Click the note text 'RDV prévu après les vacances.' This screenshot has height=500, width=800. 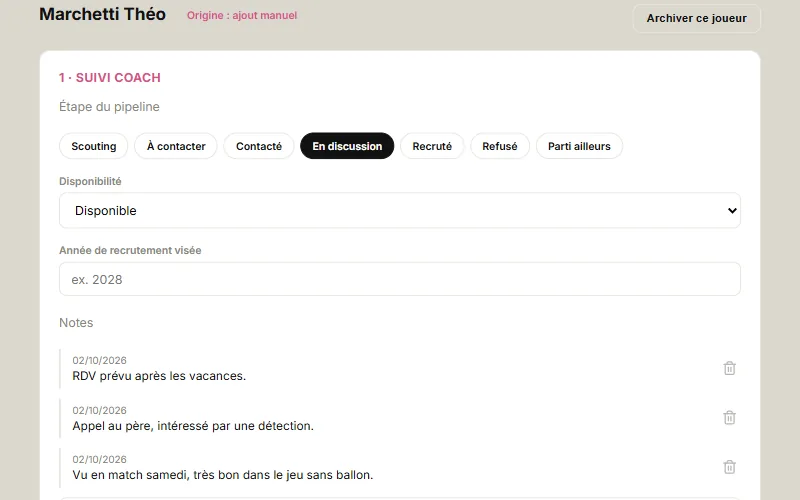click(x=159, y=376)
